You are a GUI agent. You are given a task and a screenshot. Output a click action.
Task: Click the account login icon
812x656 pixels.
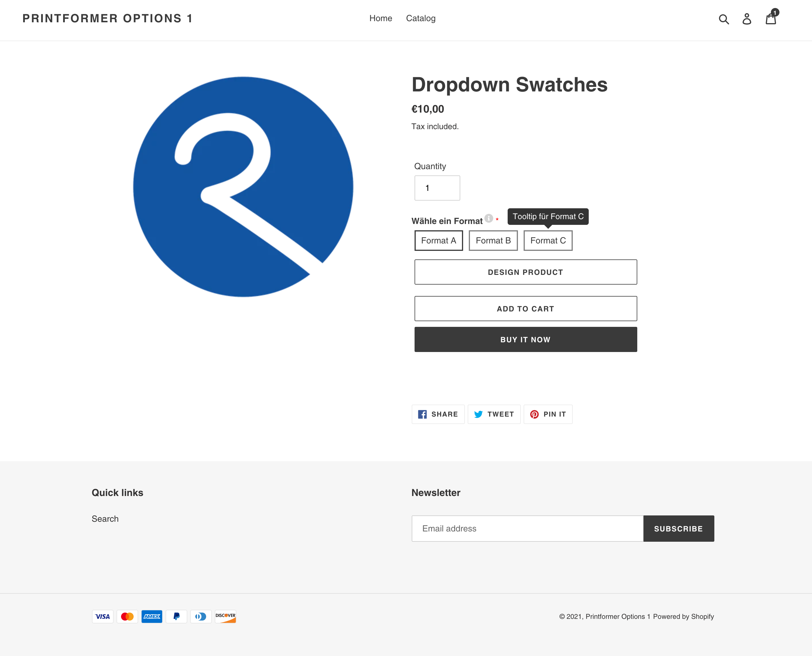(747, 19)
